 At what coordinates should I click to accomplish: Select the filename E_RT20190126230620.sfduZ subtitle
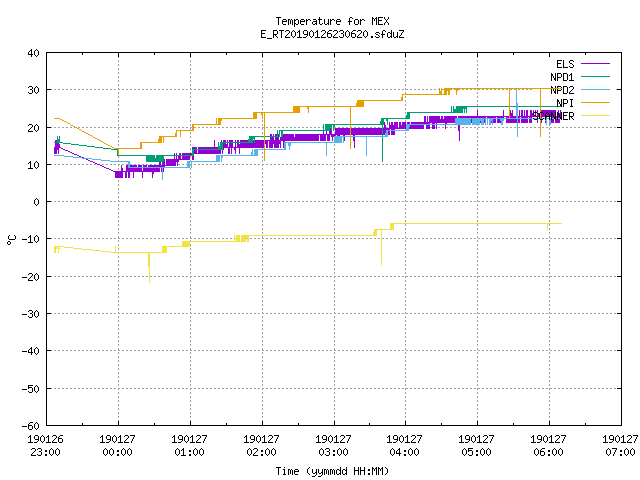(x=332, y=34)
